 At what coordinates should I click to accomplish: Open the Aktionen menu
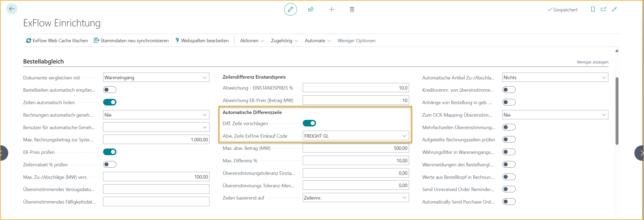pyautogui.click(x=252, y=41)
